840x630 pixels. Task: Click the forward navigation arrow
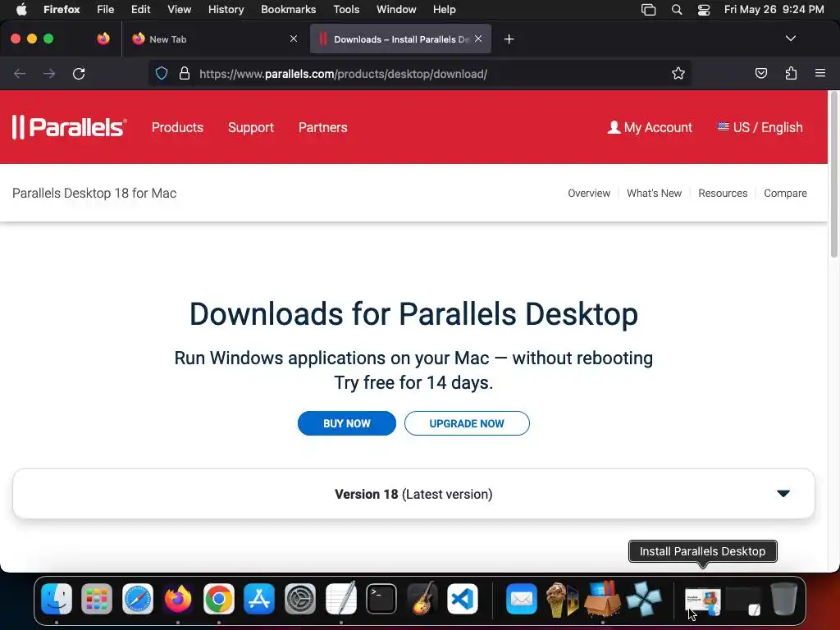tap(49, 73)
